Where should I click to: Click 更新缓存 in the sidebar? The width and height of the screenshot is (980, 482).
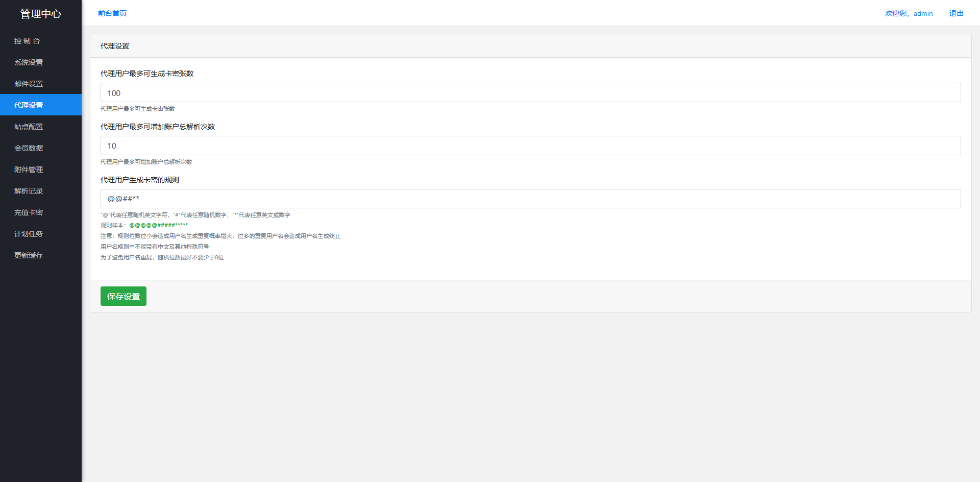coord(29,255)
